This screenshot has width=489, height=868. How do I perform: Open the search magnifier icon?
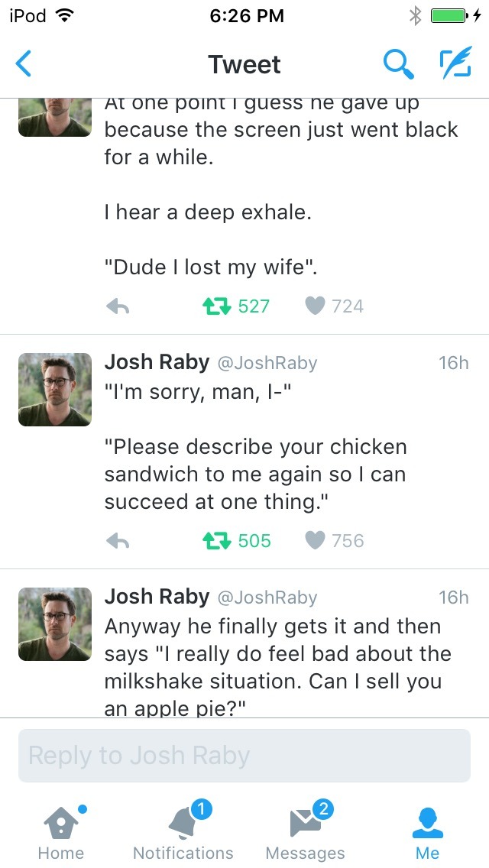click(x=397, y=64)
